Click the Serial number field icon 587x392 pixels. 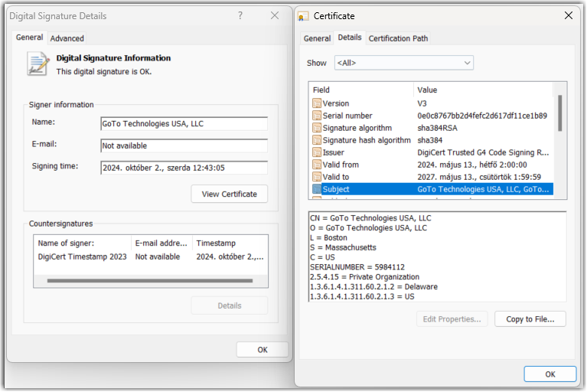click(317, 116)
